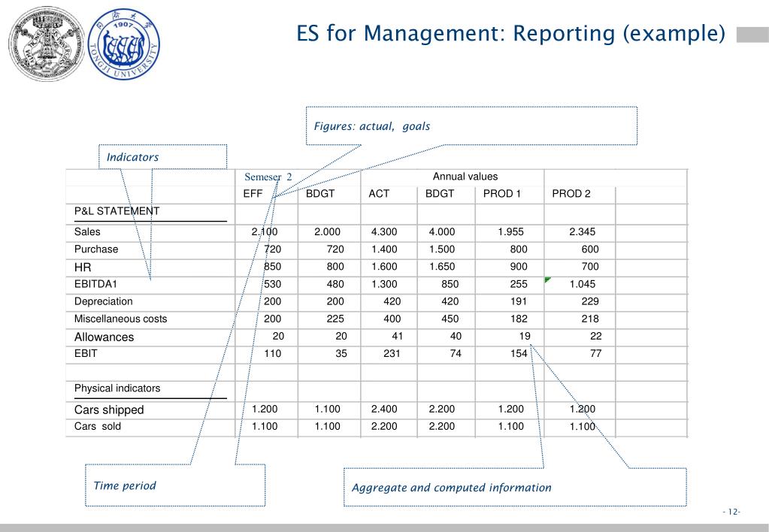
Task: Click the Cars shipped ACT value 2.400
Action: coord(384,409)
